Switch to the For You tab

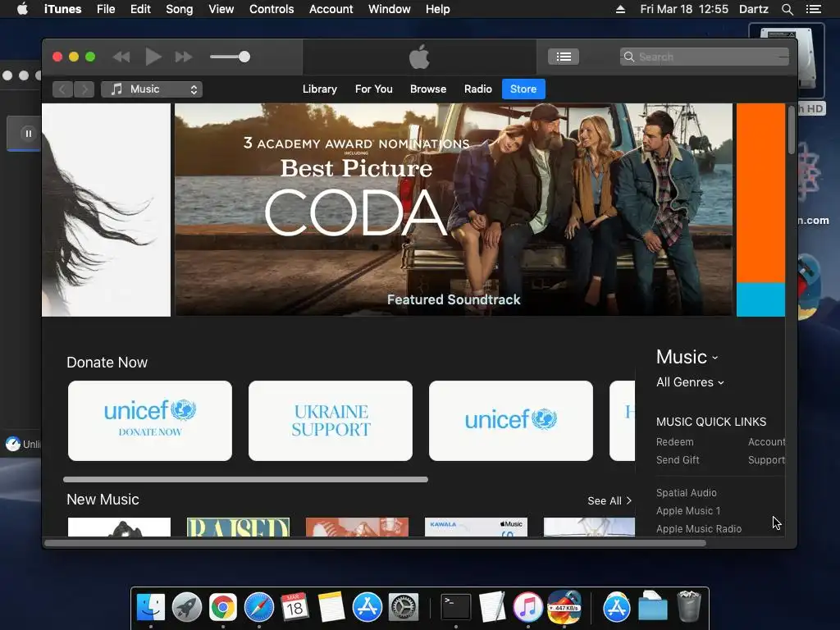374,89
